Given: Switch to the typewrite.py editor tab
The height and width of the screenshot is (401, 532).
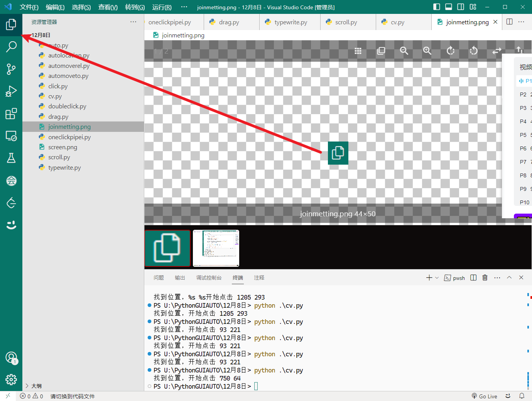Looking at the screenshot, I should (x=290, y=22).
